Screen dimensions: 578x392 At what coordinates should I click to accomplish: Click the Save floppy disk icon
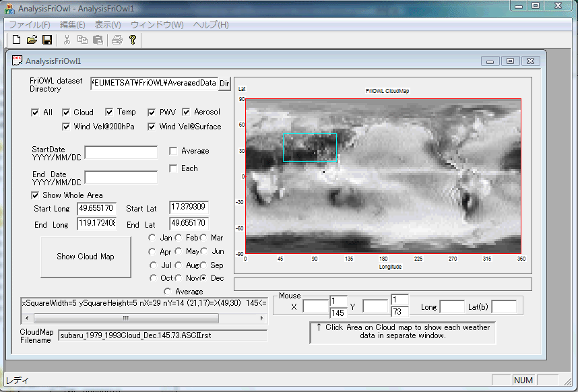(x=47, y=40)
